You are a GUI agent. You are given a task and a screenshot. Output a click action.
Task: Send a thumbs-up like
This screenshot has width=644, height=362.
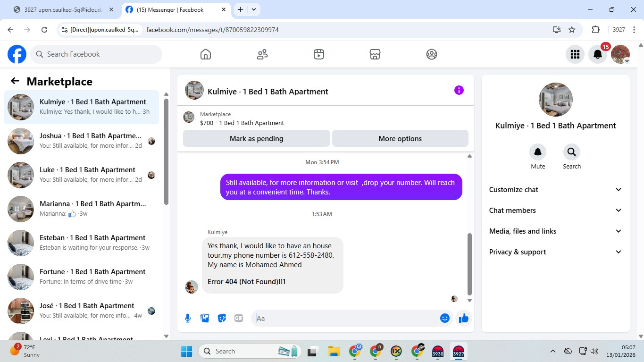click(464, 318)
